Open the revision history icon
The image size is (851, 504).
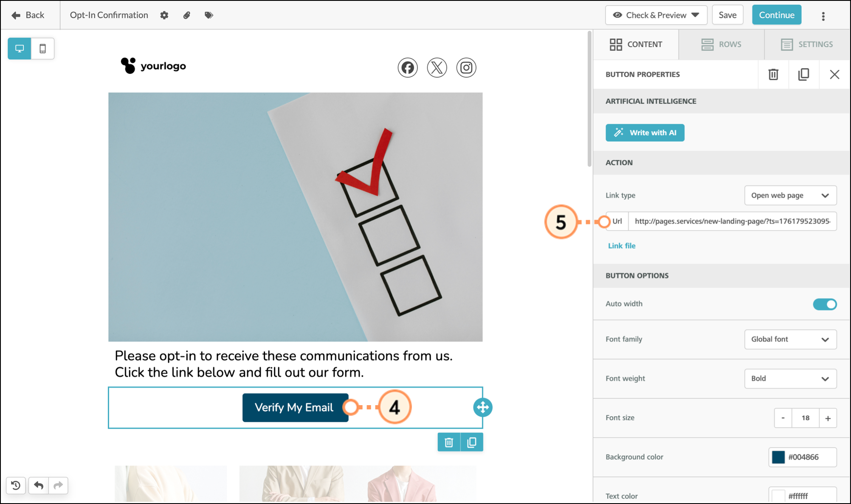tap(16, 485)
